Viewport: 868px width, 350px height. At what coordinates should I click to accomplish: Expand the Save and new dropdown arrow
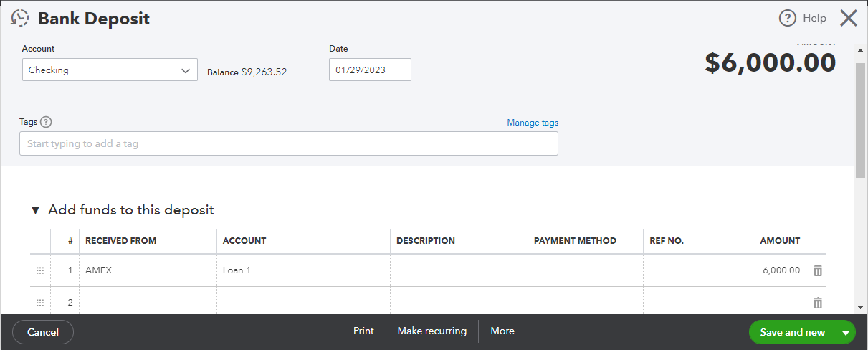[846, 333]
